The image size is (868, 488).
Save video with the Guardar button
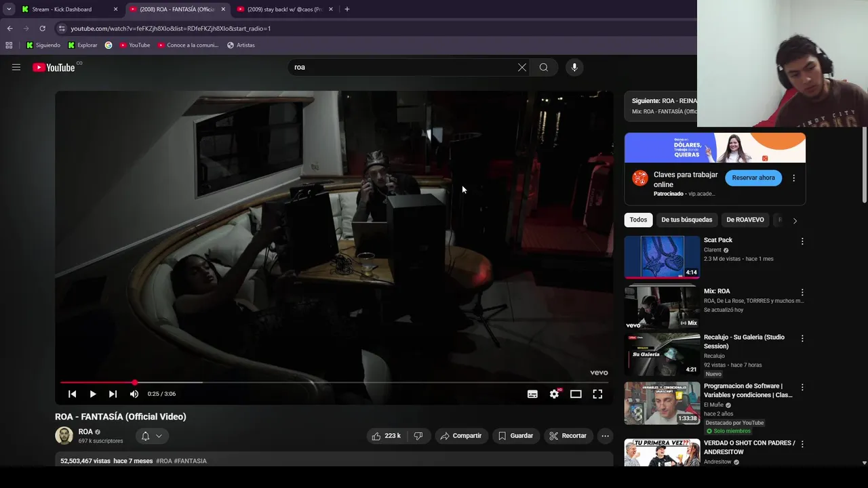pyautogui.click(x=516, y=436)
